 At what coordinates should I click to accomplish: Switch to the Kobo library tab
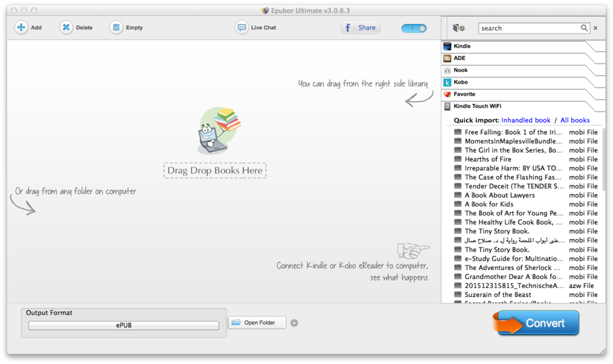(x=523, y=83)
